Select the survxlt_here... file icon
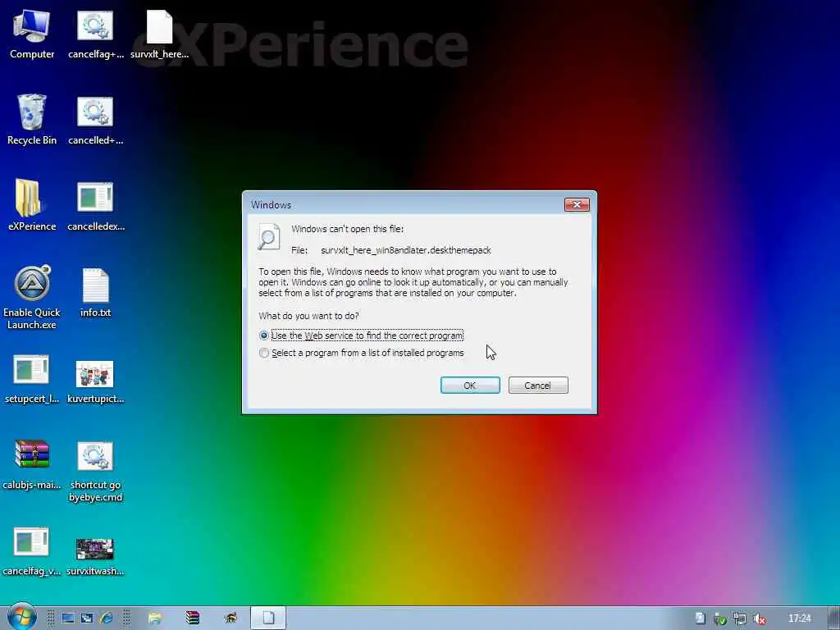Screen dimensions: 840x630 (x=159, y=34)
